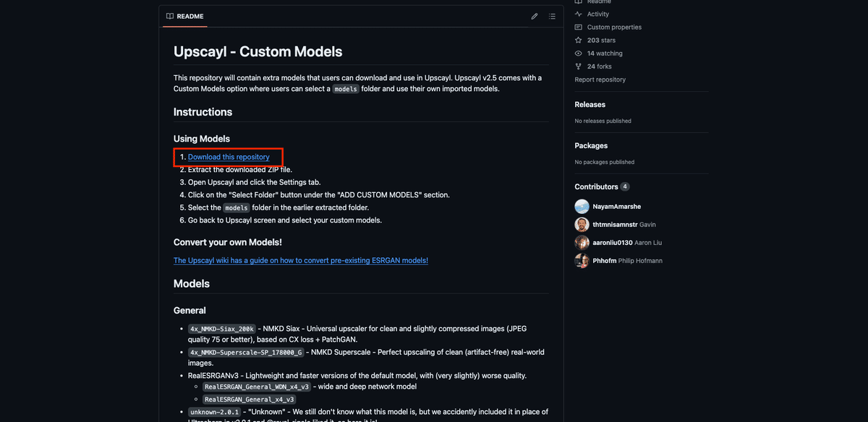Image resolution: width=868 pixels, height=422 pixels.
Task: Click 'No releases published' text
Action: [x=603, y=121]
